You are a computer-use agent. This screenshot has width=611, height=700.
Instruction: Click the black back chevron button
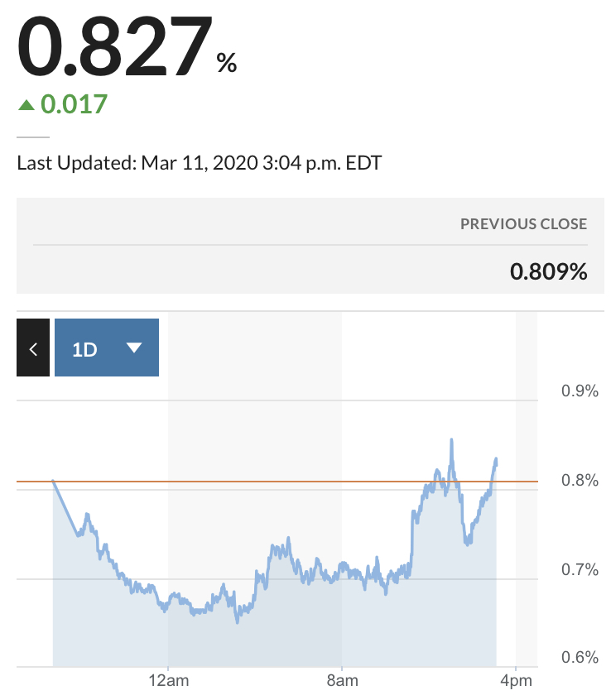33,348
